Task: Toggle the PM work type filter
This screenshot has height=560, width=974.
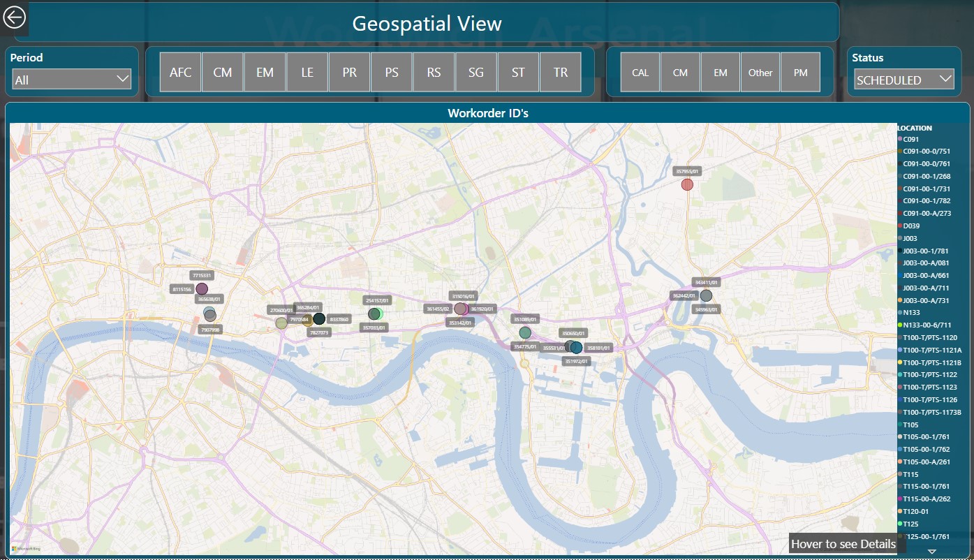Action: pos(801,72)
